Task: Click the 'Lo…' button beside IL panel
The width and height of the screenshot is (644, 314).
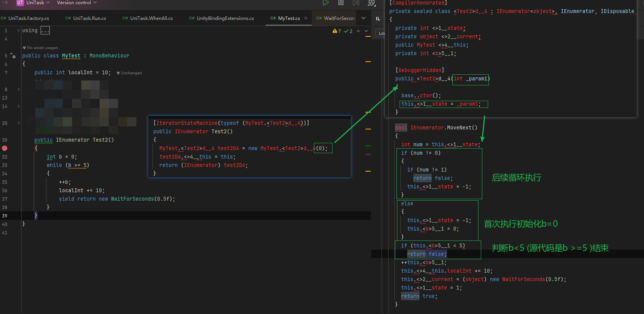Action: [380, 33]
